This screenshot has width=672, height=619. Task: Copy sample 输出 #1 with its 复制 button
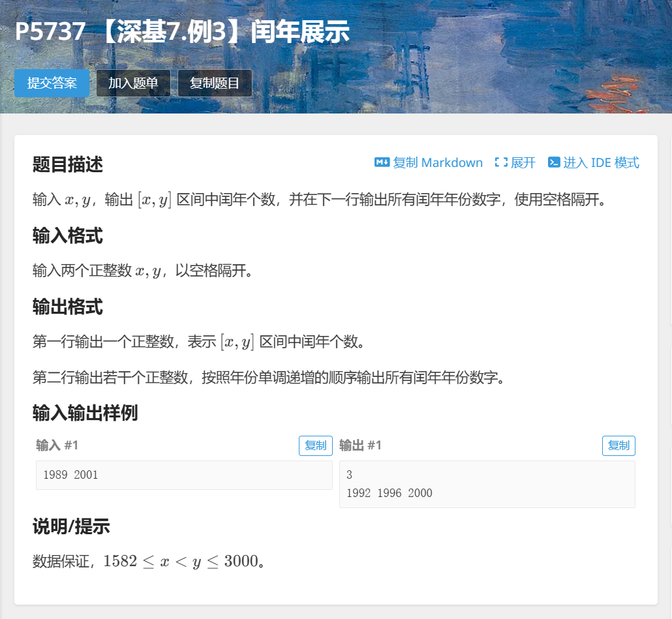click(619, 445)
